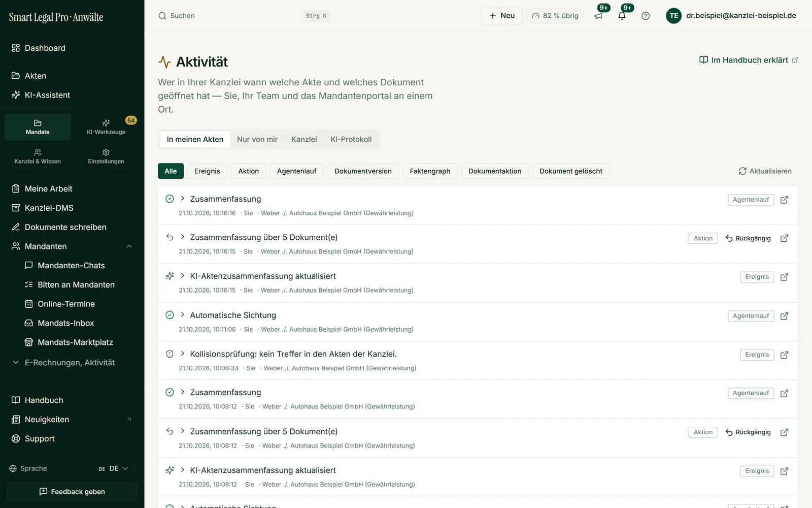Click Rückgängig on the 10:08:12 entry

click(748, 432)
